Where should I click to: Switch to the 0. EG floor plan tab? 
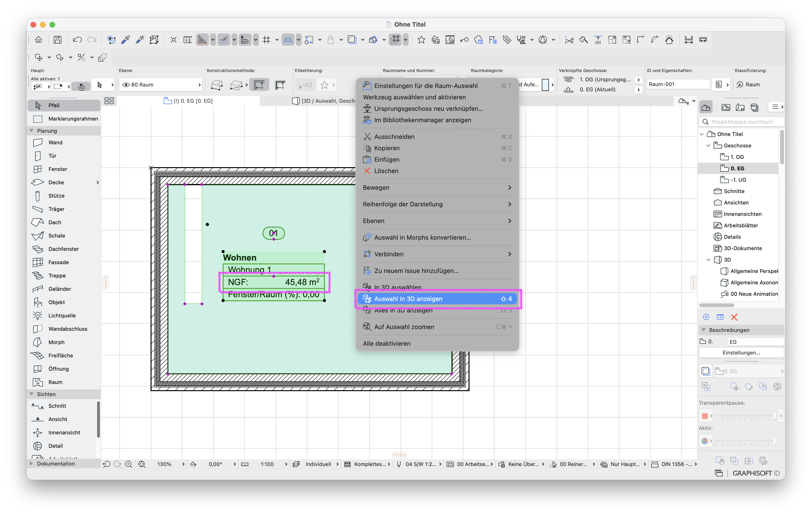[x=188, y=101]
